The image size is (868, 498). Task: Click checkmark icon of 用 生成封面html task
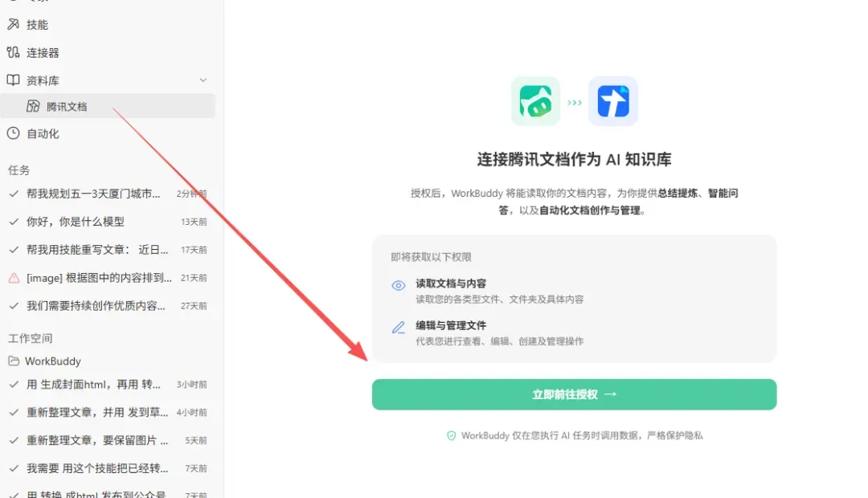[14, 384]
